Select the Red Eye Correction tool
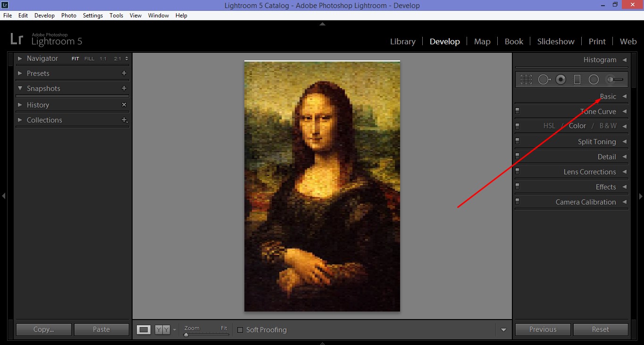This screenshot has height=345, width=644. 560,80
